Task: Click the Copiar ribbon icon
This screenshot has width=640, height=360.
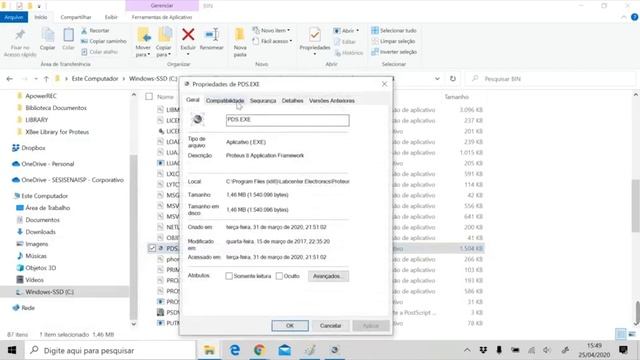Action: click(48, 35)
